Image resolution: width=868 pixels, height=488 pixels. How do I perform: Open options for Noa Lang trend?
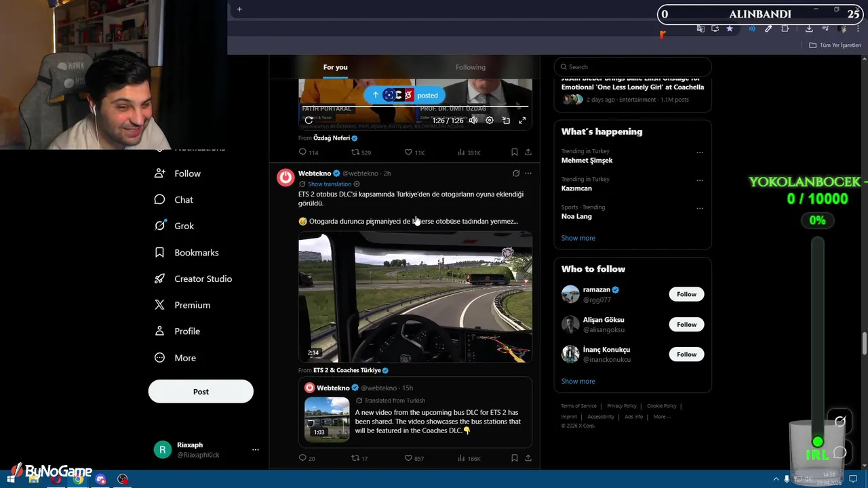pyautogui.click(x=700, y=208)
